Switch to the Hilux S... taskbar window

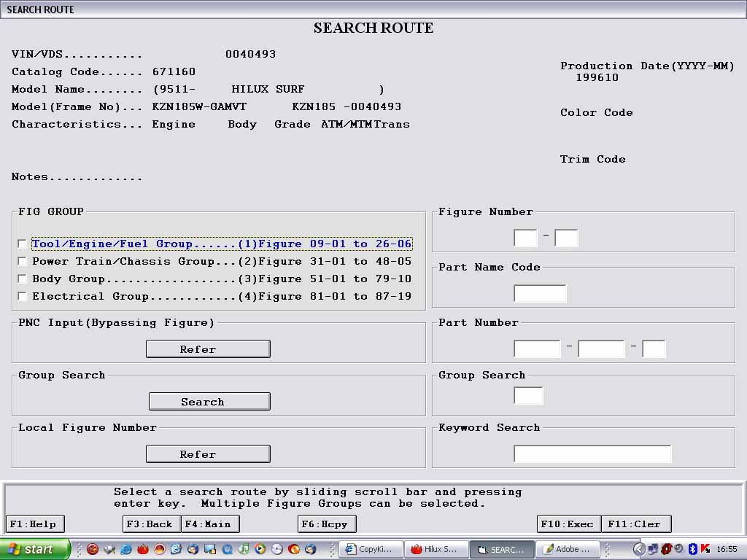point(436,549)
